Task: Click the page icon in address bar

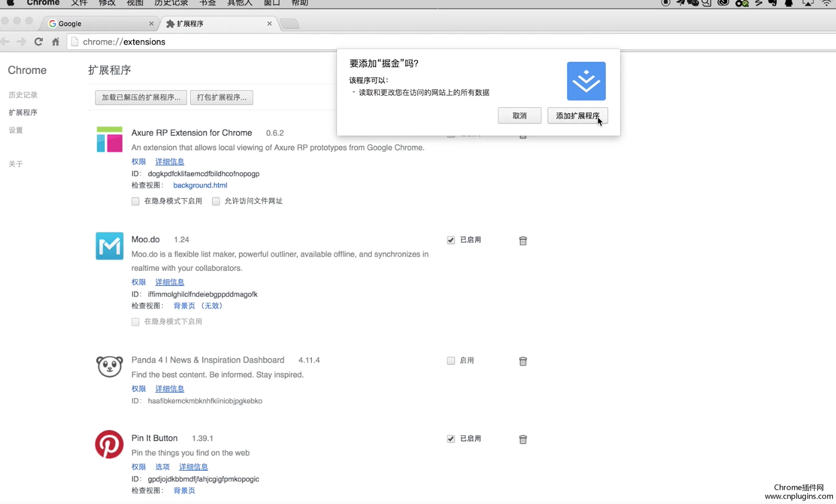Action: (x=75, y=42)
